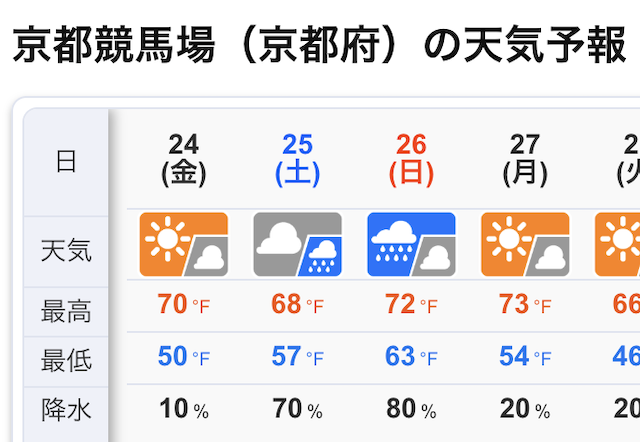Image resolution: width=640 pixels, height=442 pixels.
Task: Click the 日 row header cell
Action: (66, 162)
